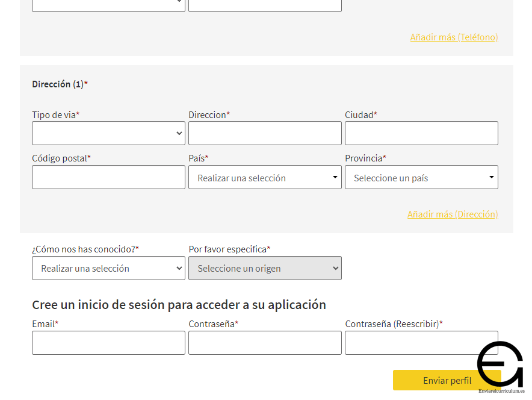Select the Código postal input box

coord(108,178)
